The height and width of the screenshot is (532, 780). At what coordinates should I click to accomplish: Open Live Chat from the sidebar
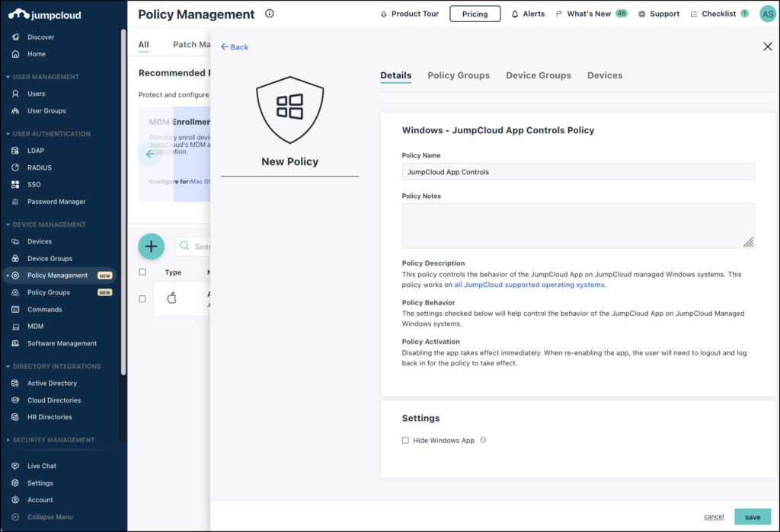pyautogui.click(x=40, y=465)
